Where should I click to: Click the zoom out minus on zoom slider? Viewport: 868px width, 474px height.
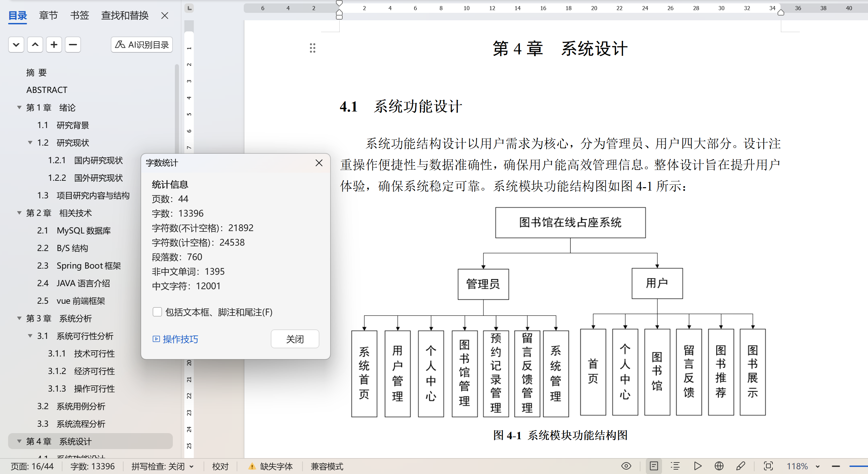pos(836,467)
